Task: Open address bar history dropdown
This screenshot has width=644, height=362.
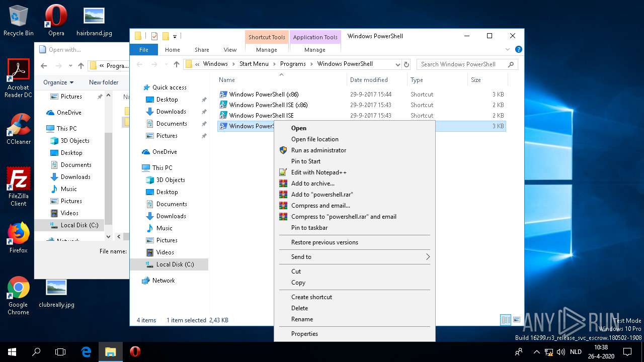Action: click(397, 64)
